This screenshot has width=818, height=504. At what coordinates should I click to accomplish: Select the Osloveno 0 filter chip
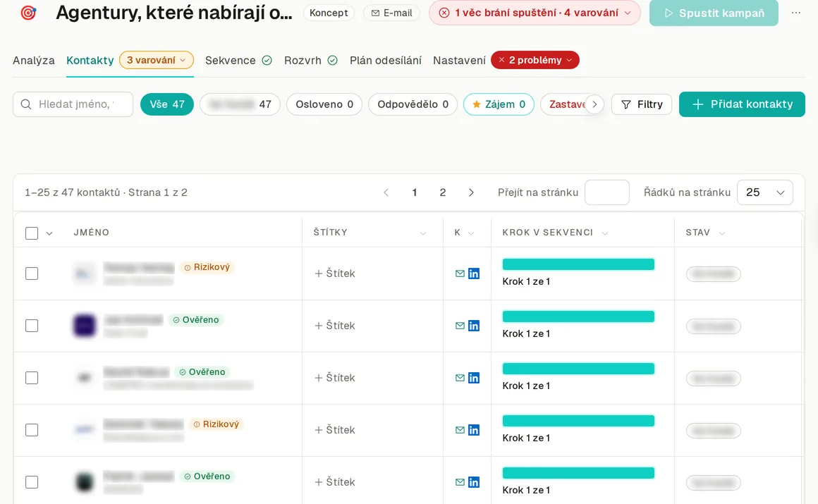click(324, 104)
